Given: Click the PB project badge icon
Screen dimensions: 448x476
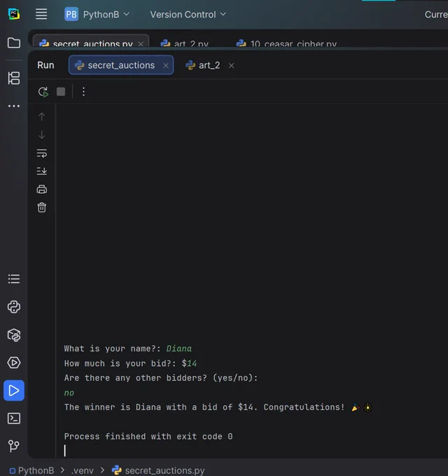Looking at the screenshot, I should 71,14.
